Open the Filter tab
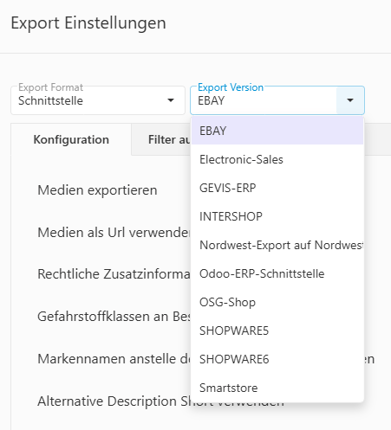The width and height of the screenshot is (391, 430). [x=161, y=140]
